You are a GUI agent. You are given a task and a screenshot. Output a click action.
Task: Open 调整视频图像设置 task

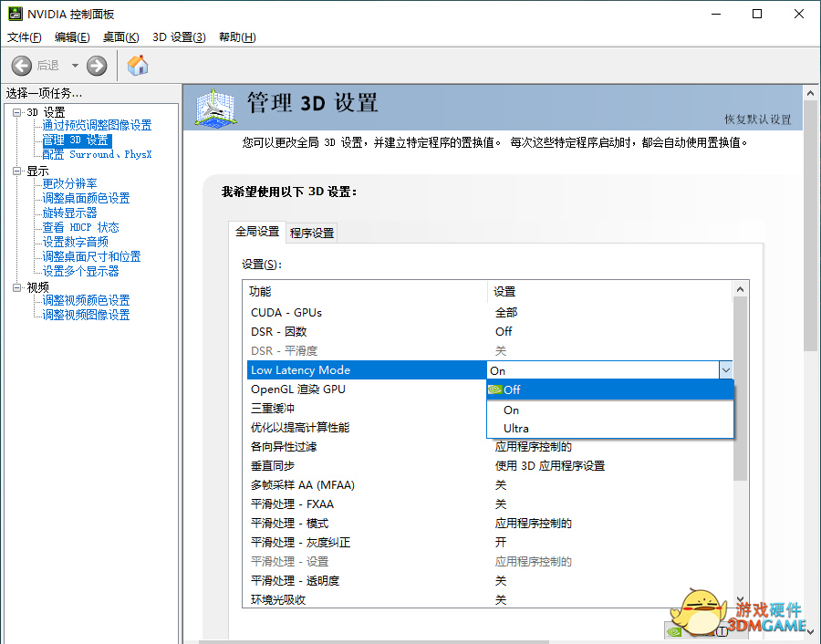click(x=86, y=316)
